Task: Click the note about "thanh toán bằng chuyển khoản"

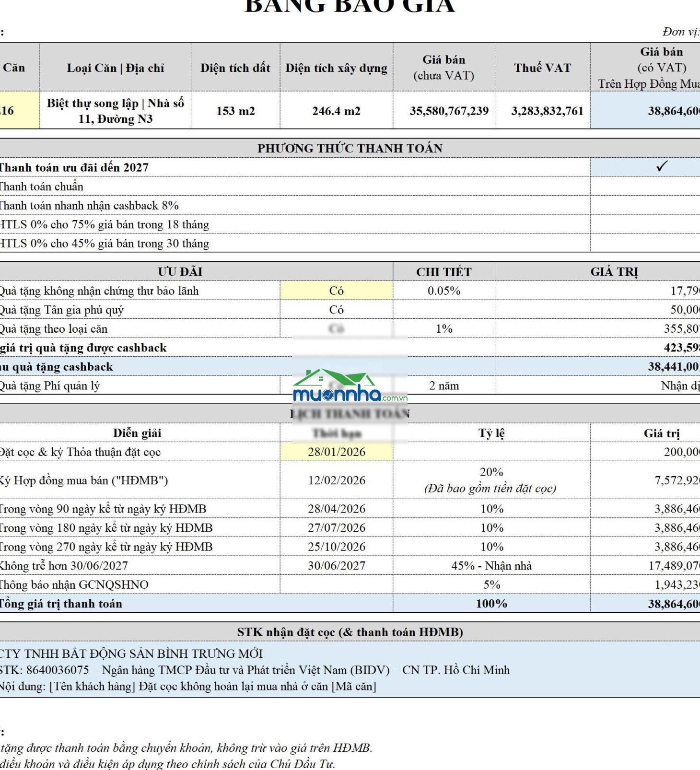Action: (x=186, y=748)
